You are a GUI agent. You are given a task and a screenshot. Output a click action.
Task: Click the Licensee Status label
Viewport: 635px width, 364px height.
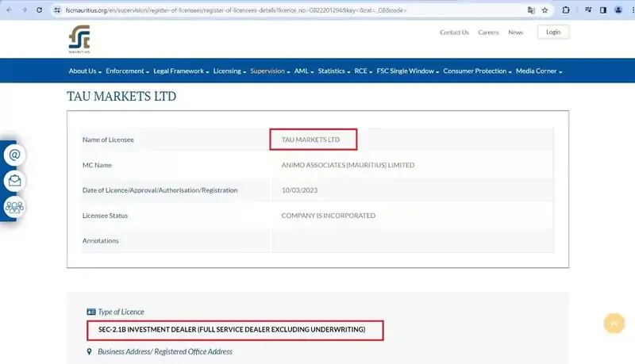click(105, 216)
